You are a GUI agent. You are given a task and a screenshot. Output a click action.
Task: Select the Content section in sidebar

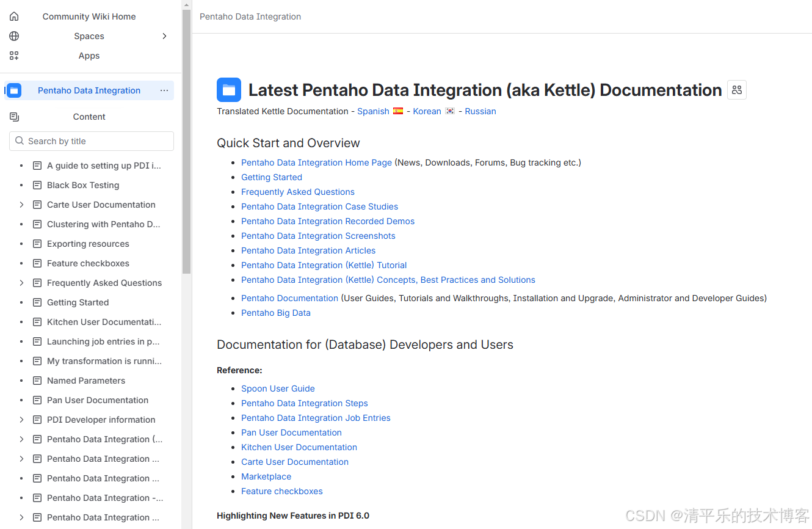89,117
